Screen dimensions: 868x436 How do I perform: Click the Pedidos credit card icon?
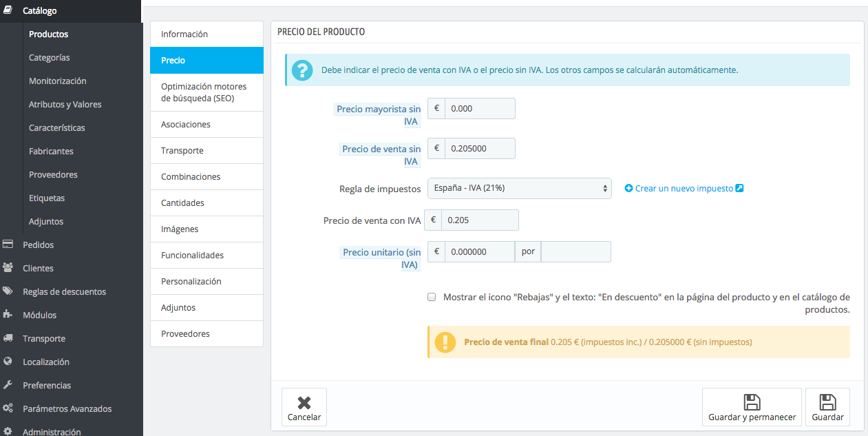click(x=8, y=245)
